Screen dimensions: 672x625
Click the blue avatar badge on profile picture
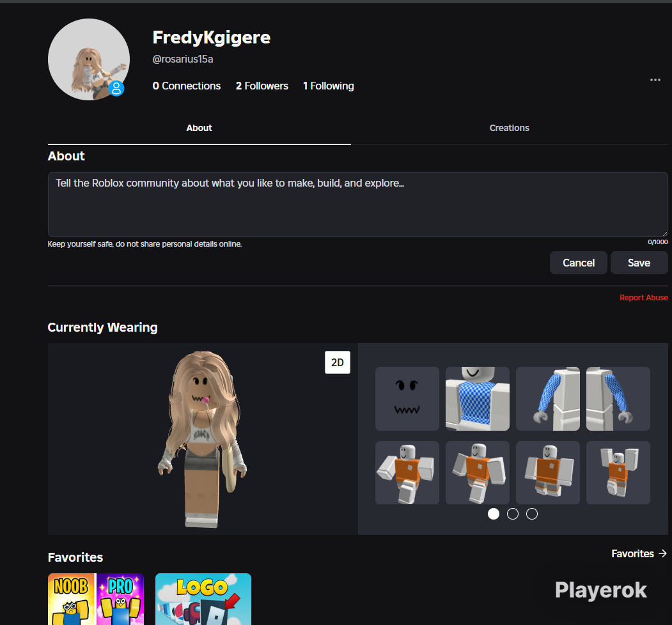tap(116, 88)
